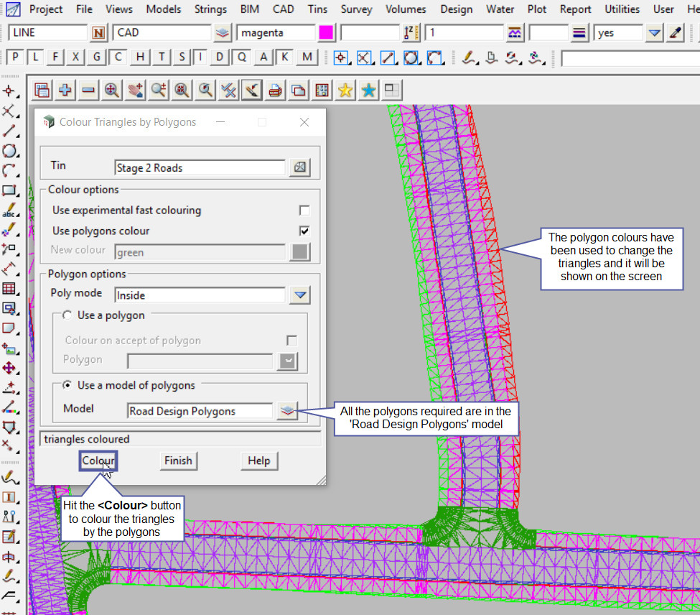Click the CAD model layers icon in top toolbar
Screen dimensions: 700x615
[x=223, y=33]
